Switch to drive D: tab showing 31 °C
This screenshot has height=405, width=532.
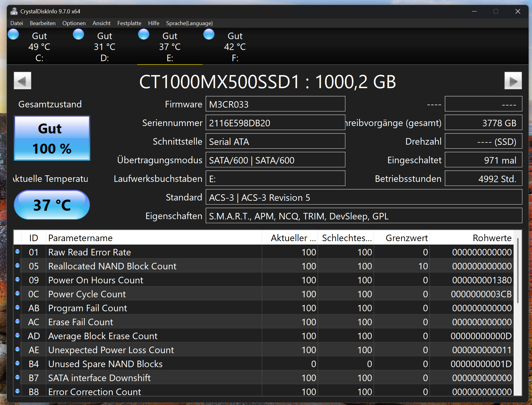click(105, 47)
